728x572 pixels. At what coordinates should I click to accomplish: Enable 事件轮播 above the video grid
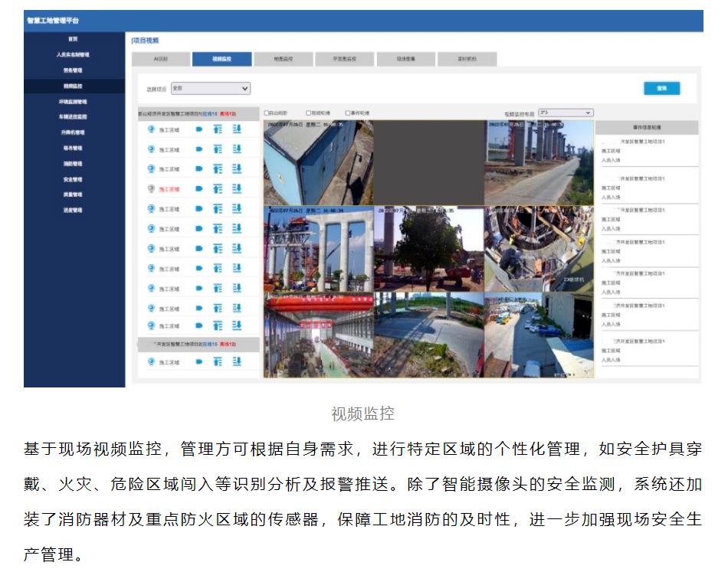point(346,112)
